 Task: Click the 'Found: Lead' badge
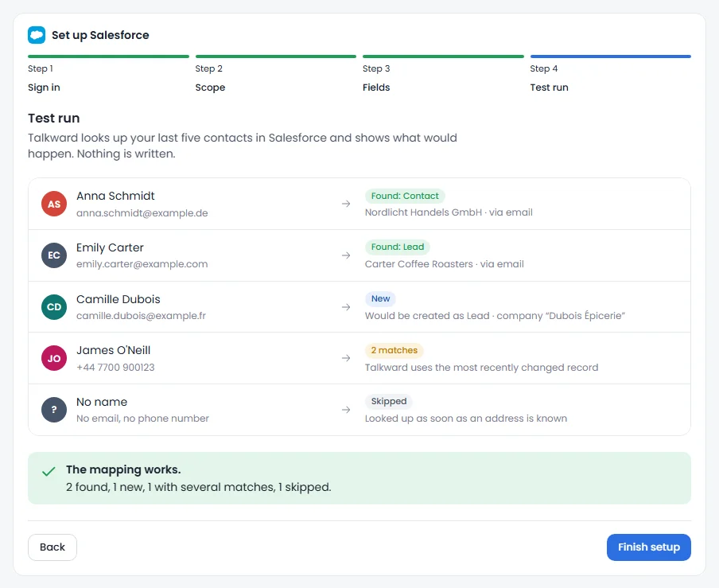point(398,247)
